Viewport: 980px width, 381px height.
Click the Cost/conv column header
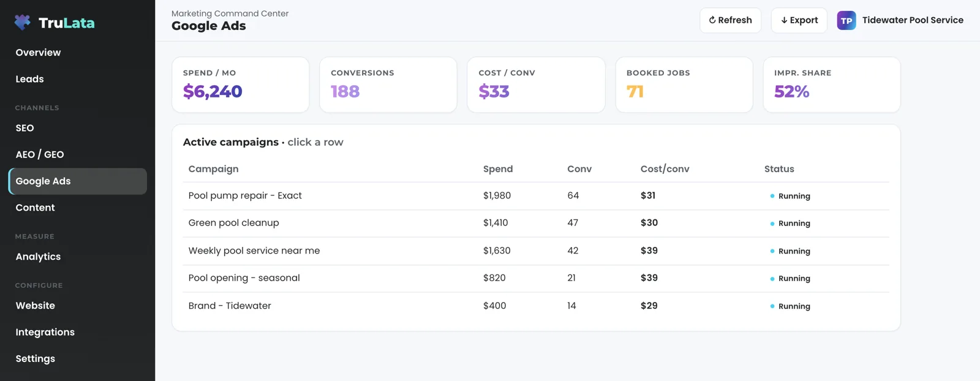coord(665,169)
